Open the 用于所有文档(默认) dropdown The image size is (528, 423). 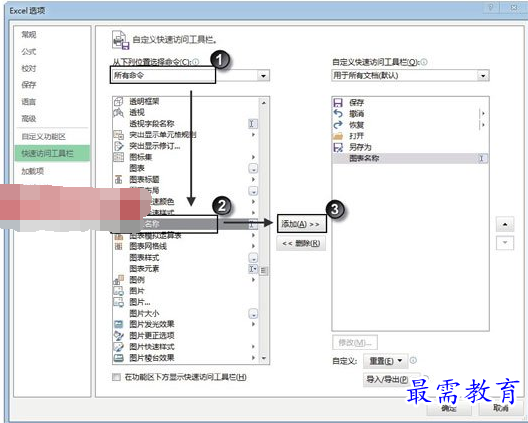point(483,76)
